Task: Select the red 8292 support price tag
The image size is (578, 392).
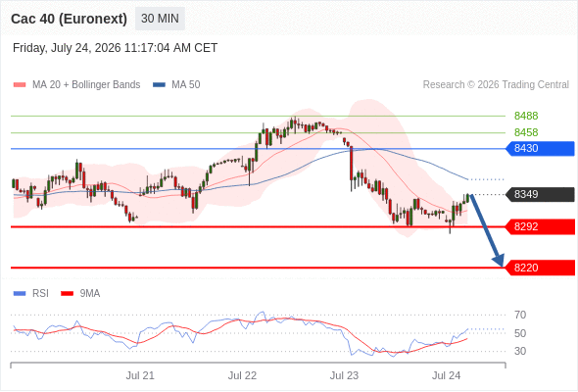Action: [x=540, y=226]
